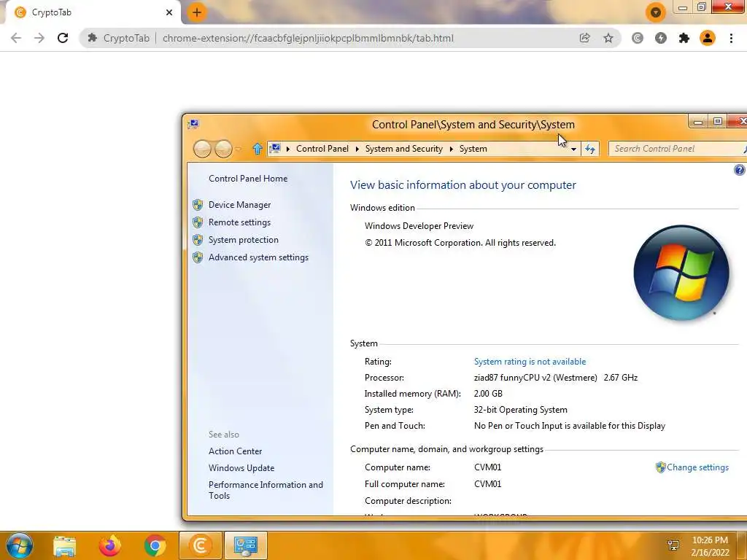Go forward in Control Panel window

coord(223,149)
